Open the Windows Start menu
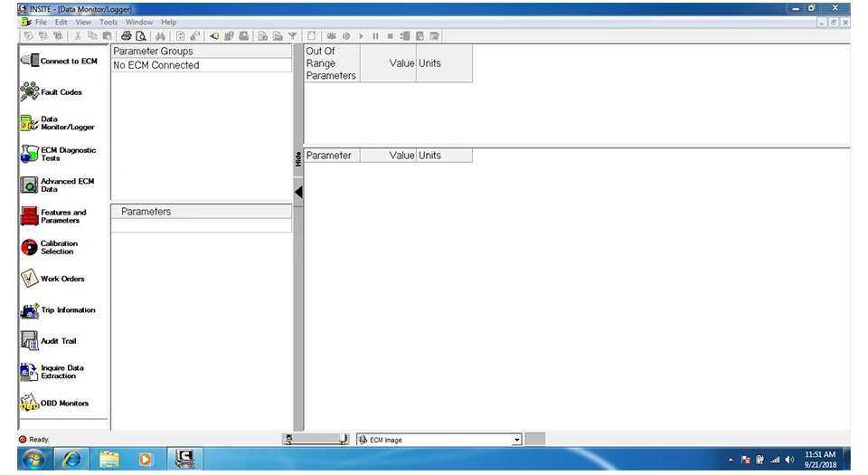Screen dimensions: 868x475 33,459
